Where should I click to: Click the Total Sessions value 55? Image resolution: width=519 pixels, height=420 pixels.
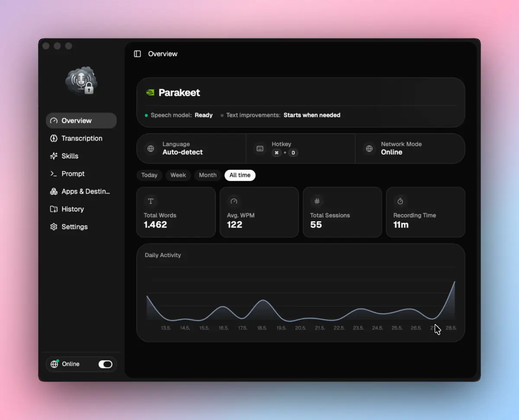(316, 225)
